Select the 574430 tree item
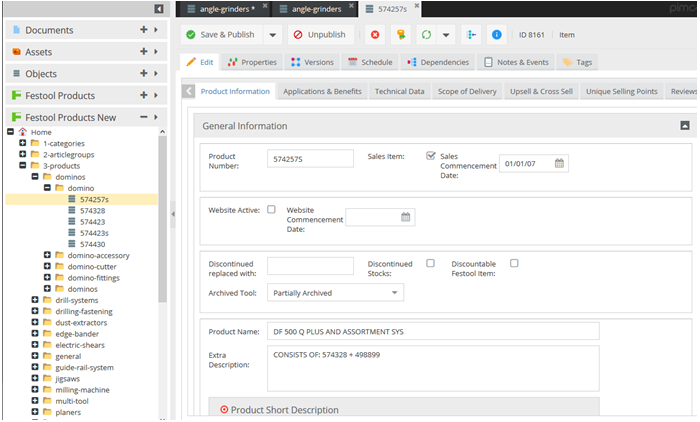The image size is (700, 422). [x=92, y=244]
